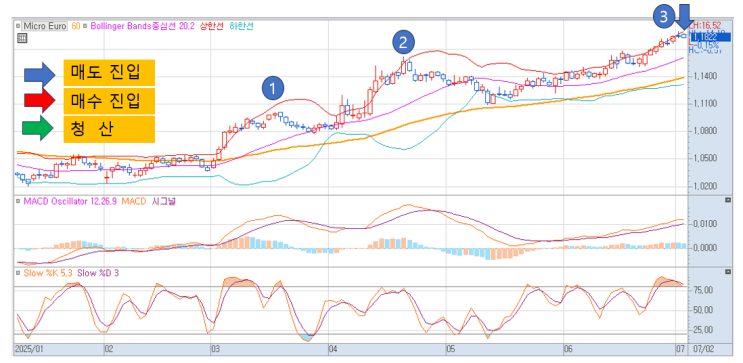Click the 03 month marker on time axis
This screenshot has height=363, width=743.
(x=215, y=349)
